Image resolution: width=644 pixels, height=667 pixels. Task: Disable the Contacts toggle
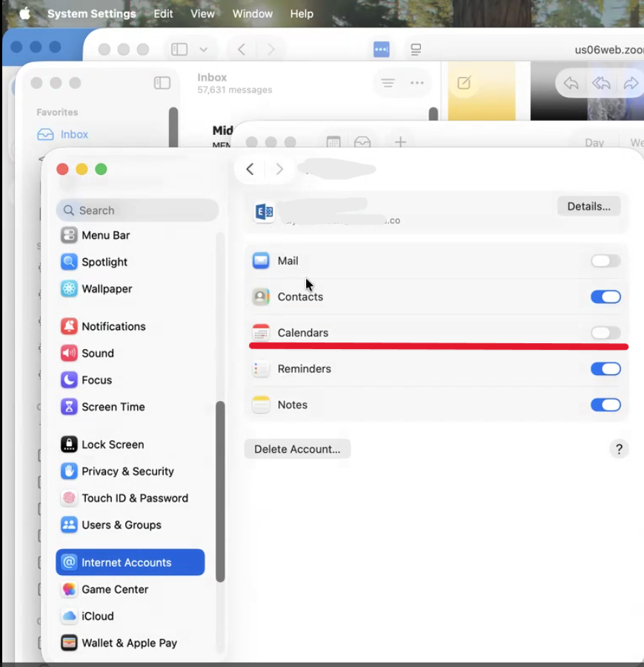[x=605, y=297]
